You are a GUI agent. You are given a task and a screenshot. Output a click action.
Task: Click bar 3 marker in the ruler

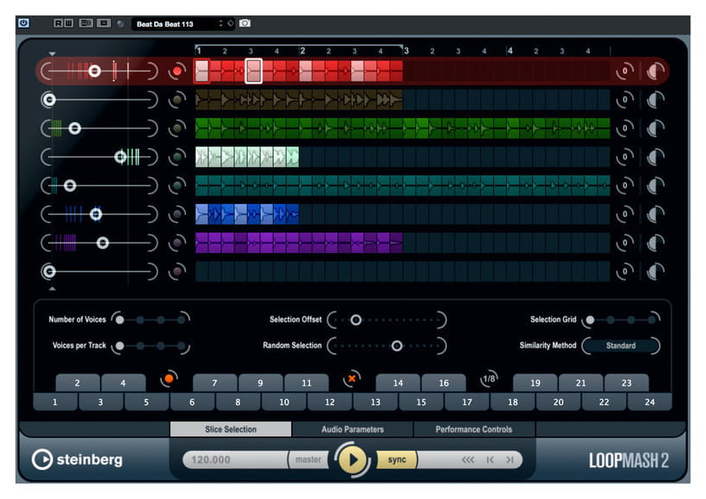pos(406,50)
